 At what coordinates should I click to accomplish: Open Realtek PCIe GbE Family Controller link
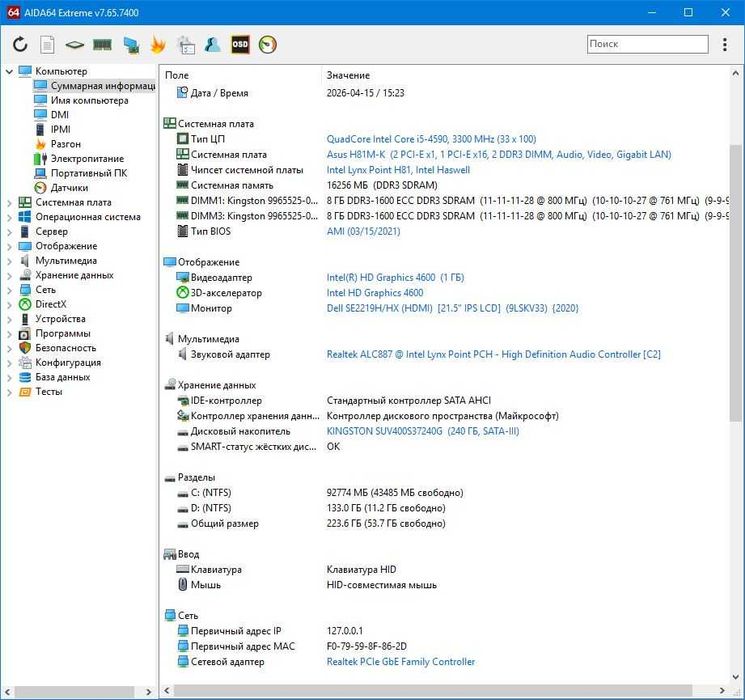coord(401,662)
